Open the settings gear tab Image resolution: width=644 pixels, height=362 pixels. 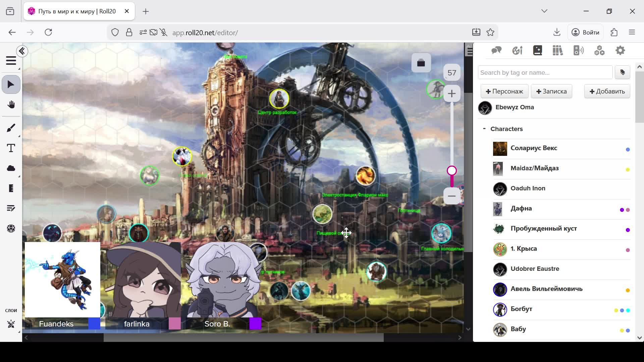tap(620, 51)
